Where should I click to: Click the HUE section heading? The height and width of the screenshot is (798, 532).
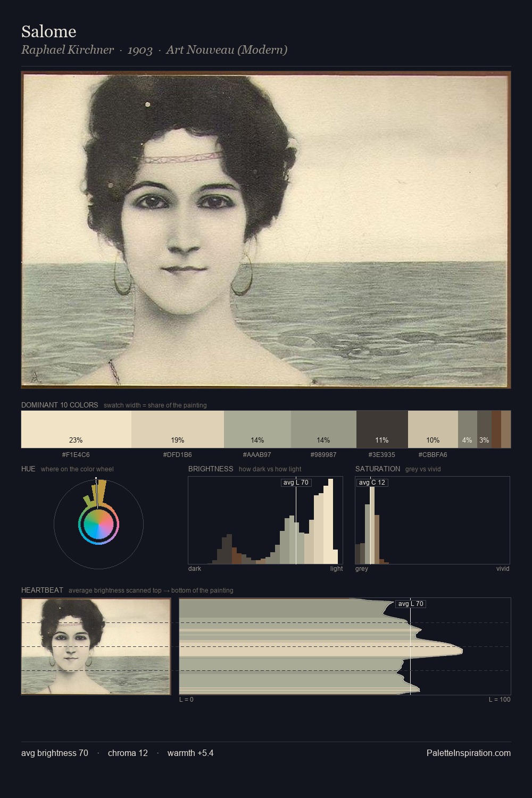[28, 469]
